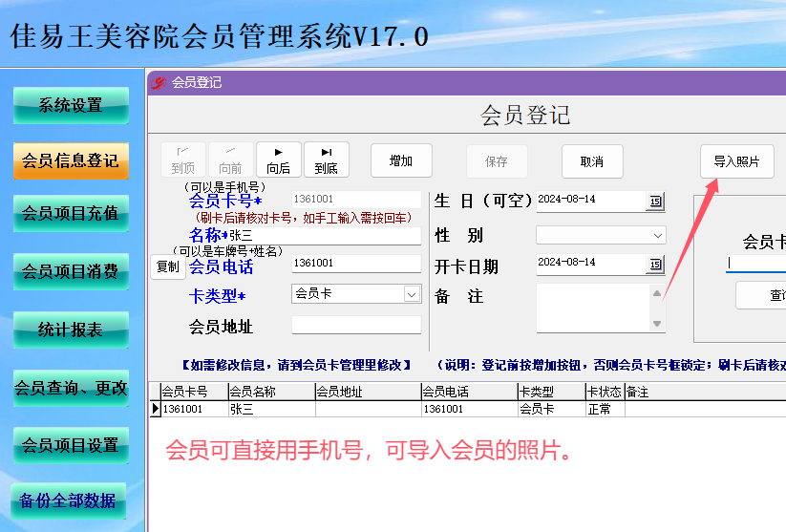Click 备份全部数据 backup button
This screenshot has width=786, height=532.
68,500
